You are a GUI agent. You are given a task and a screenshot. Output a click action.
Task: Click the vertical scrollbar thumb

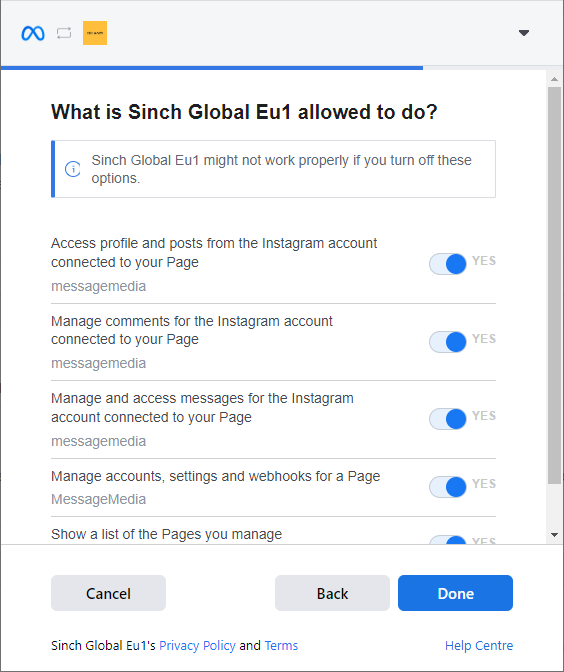click(554, 285)
